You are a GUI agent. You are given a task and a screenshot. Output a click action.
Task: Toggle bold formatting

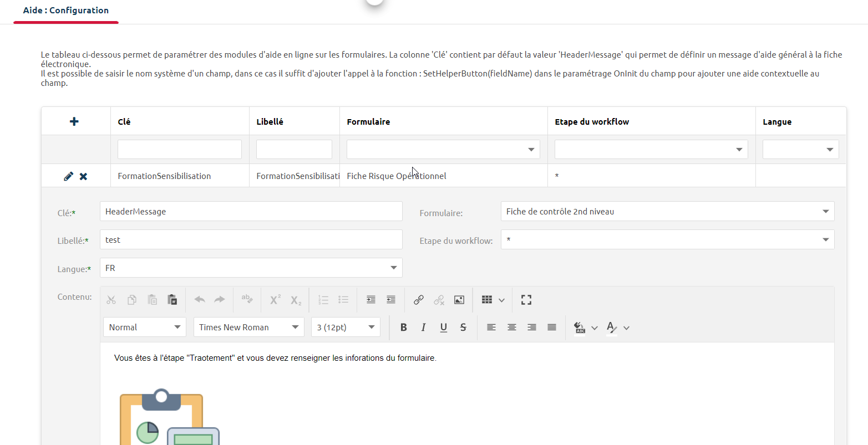pyautogui.click(x=403, y=328)
